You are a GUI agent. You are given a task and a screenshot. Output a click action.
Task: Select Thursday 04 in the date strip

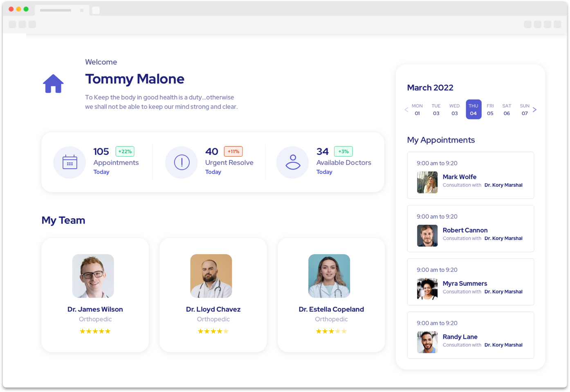pyautogui.click(x=473, y=110)
